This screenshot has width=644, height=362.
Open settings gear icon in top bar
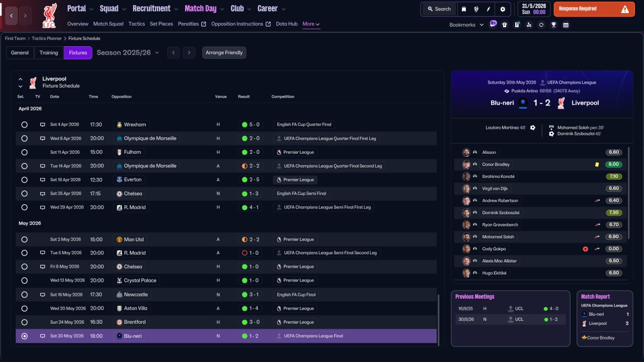click(x=503, y=9)
